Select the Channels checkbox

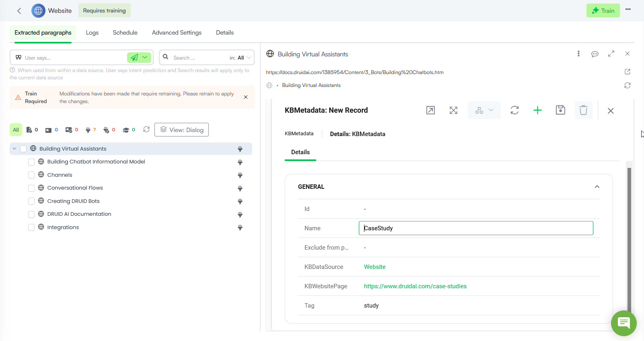31,175
